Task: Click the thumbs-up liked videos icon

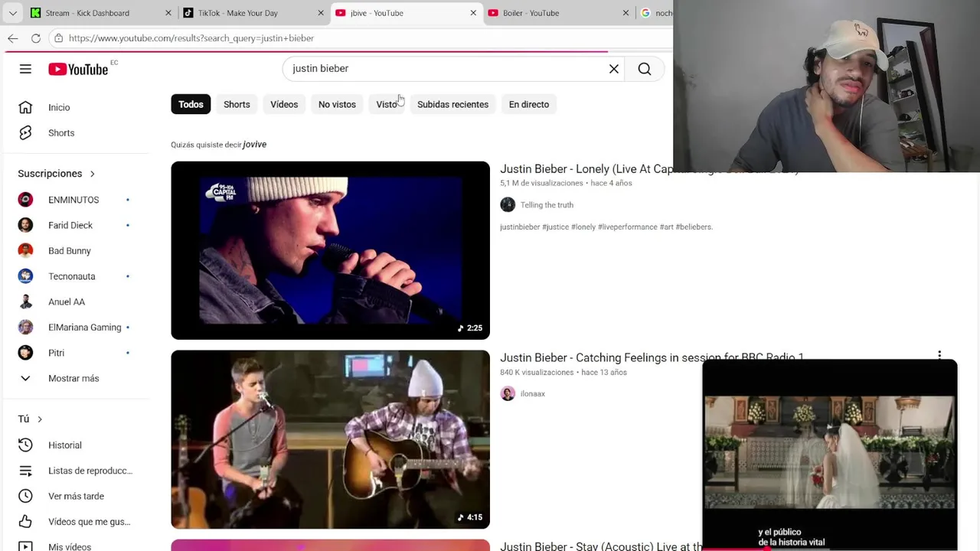Action: pyautogui.click(x=25, y=521)
